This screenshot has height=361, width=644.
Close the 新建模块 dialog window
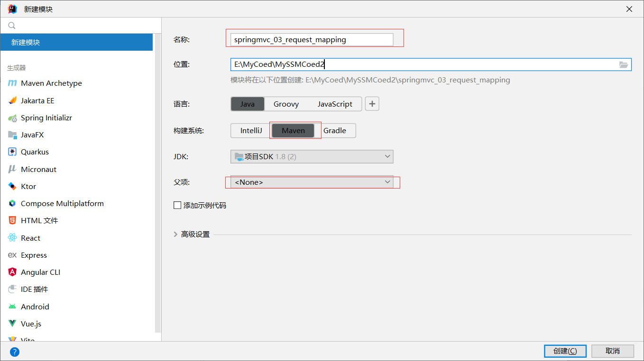click(x=629, y=9)
